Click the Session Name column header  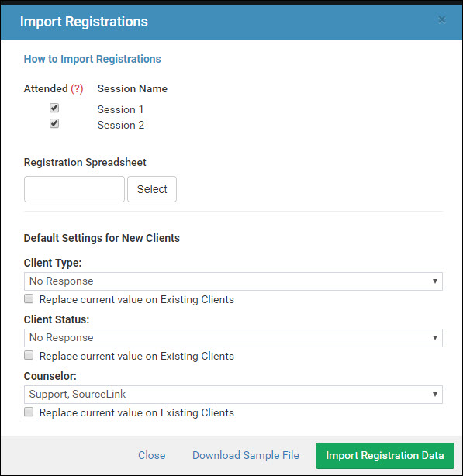(133, 88)
